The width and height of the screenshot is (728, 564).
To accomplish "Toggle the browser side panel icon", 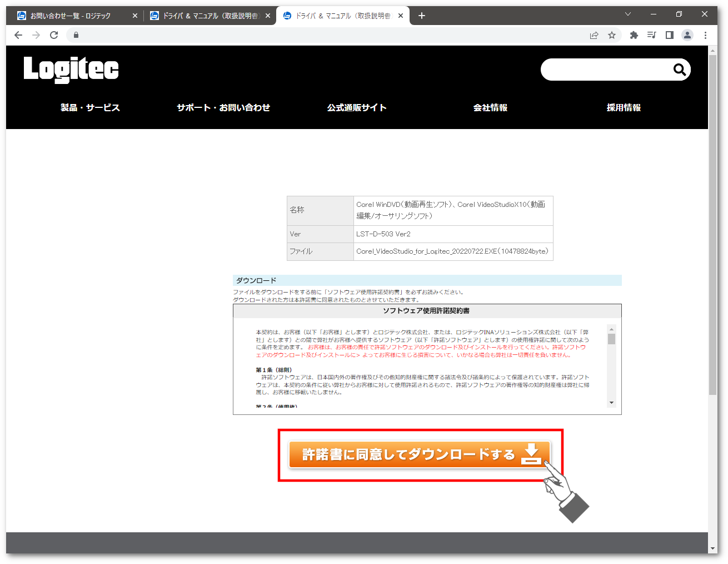I will point(670,35).
